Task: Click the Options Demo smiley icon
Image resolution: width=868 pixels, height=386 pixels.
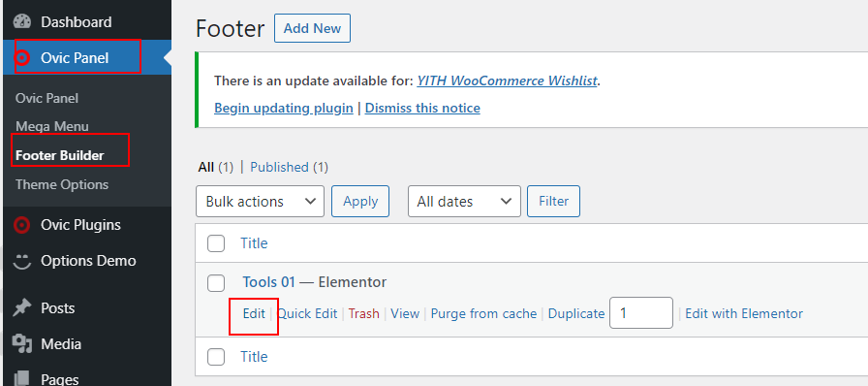Action: click(22, 261)
